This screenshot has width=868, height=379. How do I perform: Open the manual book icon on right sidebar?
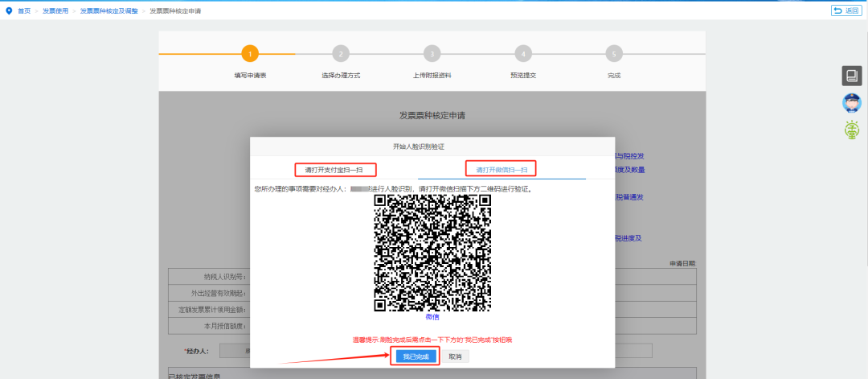click(x=852, y=76)
